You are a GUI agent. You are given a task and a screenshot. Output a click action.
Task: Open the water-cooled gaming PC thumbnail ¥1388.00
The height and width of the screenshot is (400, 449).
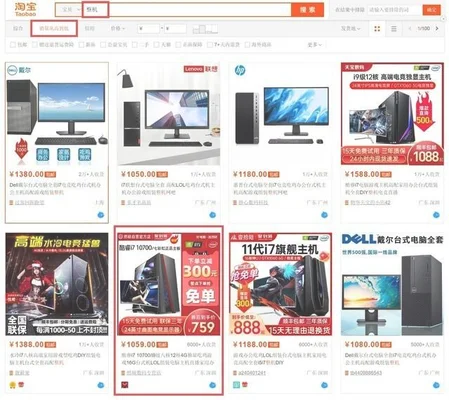(57, 284)
